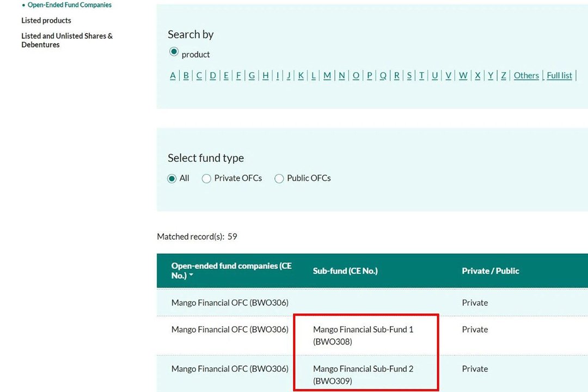Click the Private / Public column header
Image resolution: width=588 pixels, height=392 pixels.
click(x=491, y=271)
